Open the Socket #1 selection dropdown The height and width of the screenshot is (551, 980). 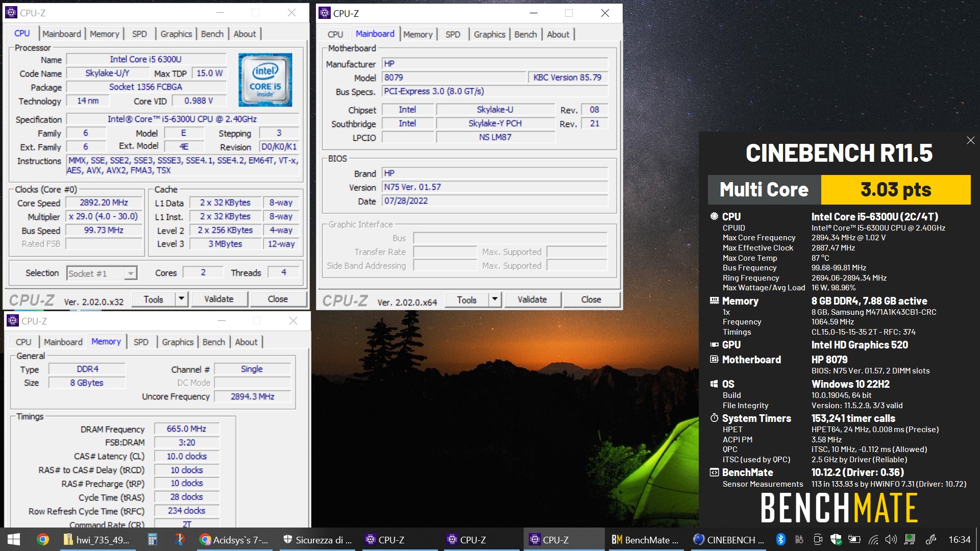102,273
